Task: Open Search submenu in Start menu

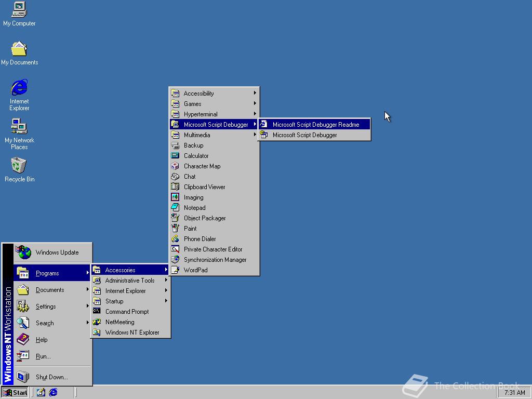Action: tap(53, 323)
